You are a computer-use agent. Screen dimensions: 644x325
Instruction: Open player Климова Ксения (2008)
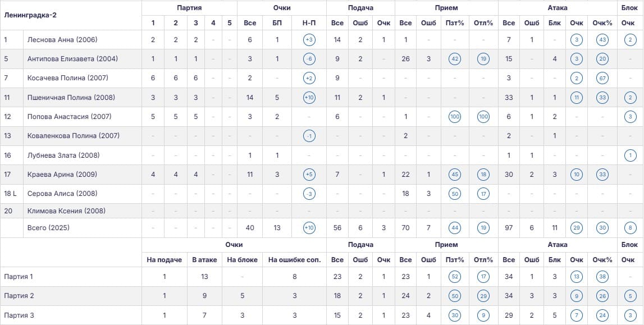[x=66, y=211]
